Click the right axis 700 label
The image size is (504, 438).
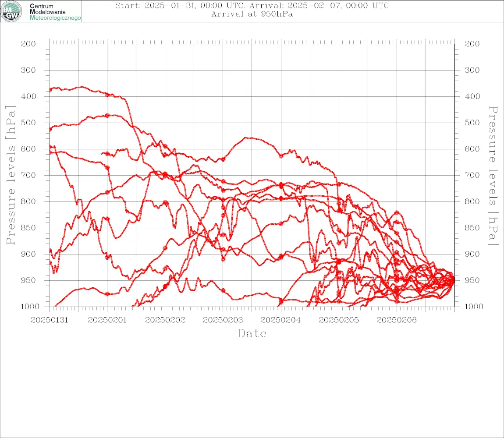pyautogui.click(x=472, y=176)
